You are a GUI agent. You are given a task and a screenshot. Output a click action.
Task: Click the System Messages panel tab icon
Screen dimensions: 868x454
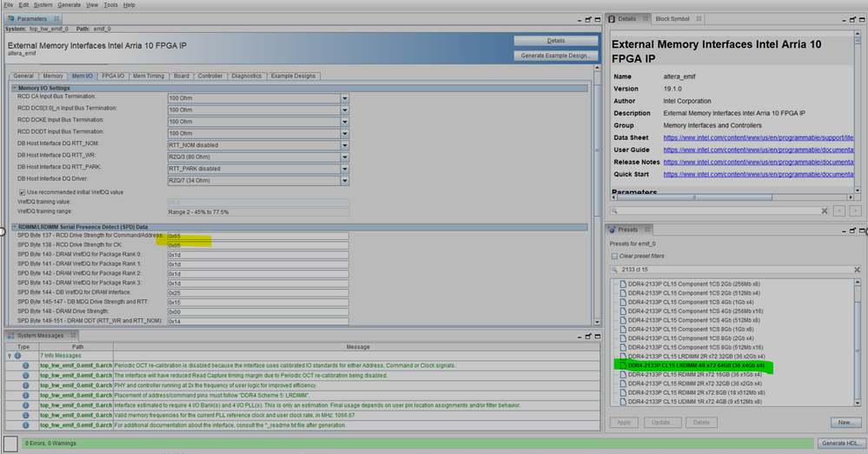(11, 335)
